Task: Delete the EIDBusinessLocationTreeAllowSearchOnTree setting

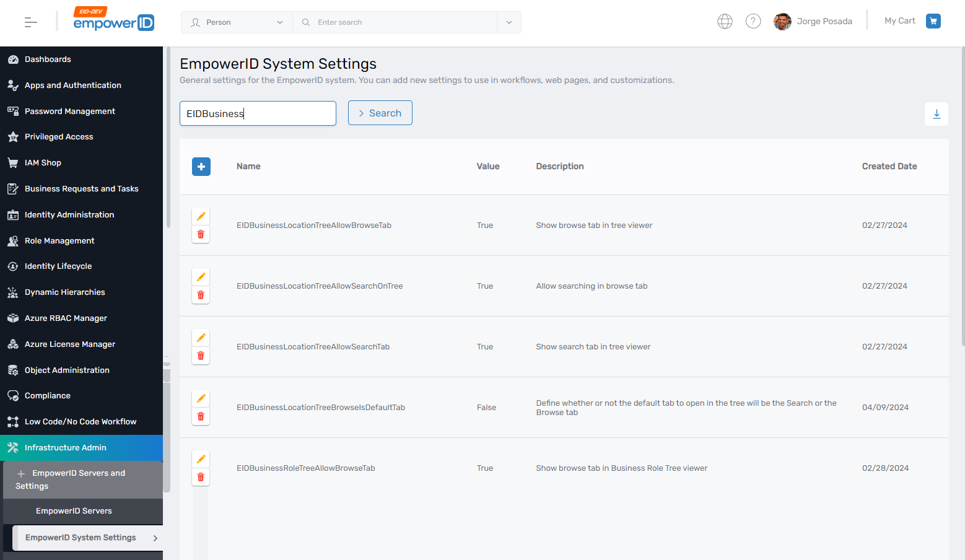Action: tap(201, 295)
